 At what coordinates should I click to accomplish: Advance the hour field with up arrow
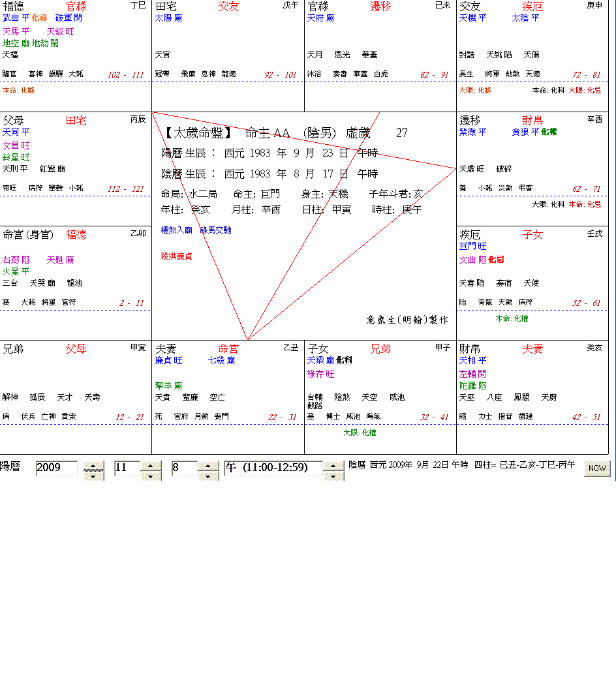[333, 465]
